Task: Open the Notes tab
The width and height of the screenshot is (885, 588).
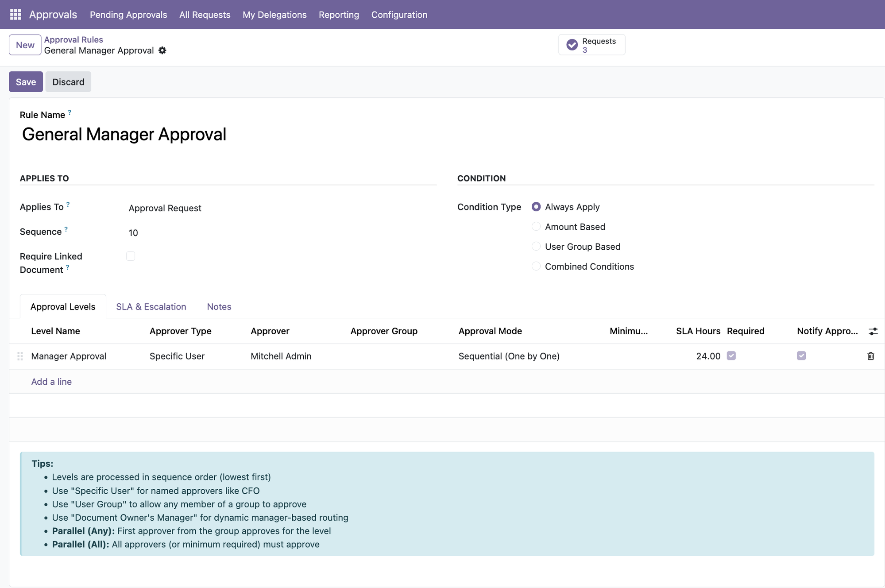Action: (x=219, y=306)
